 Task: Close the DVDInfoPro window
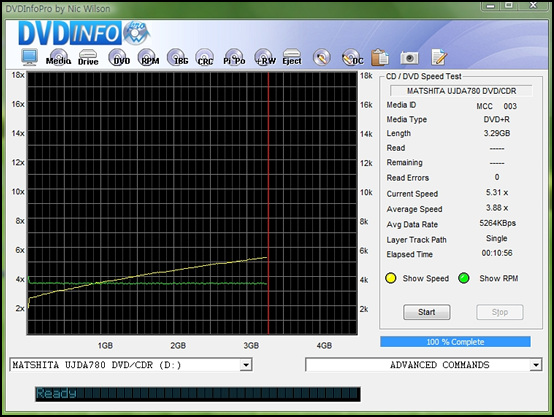(534, 5)
